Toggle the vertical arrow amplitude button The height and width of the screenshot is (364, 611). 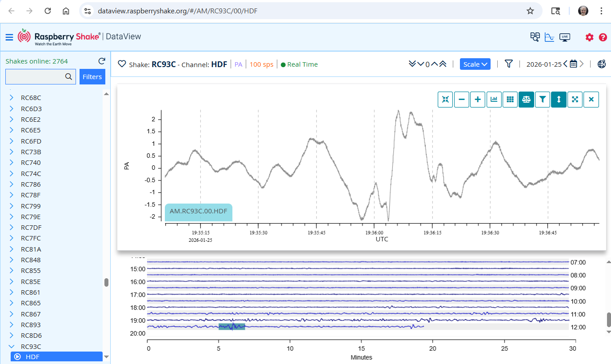click(559, 100)
